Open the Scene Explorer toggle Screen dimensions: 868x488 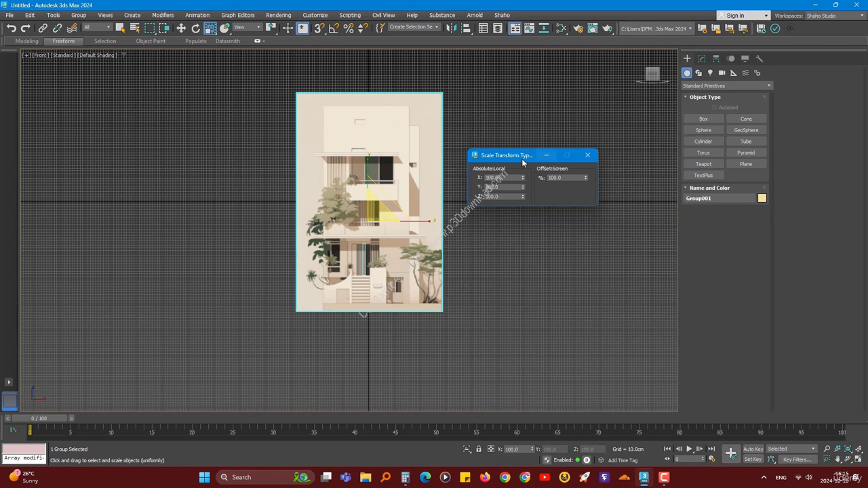point(483,28)
